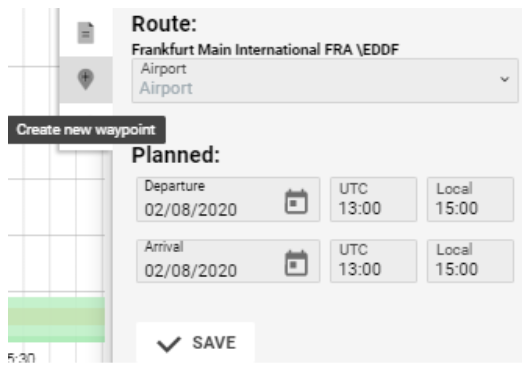Click the 5:30 time label on timeline
The width and height of the screenshot is (526, 366).
21,358
